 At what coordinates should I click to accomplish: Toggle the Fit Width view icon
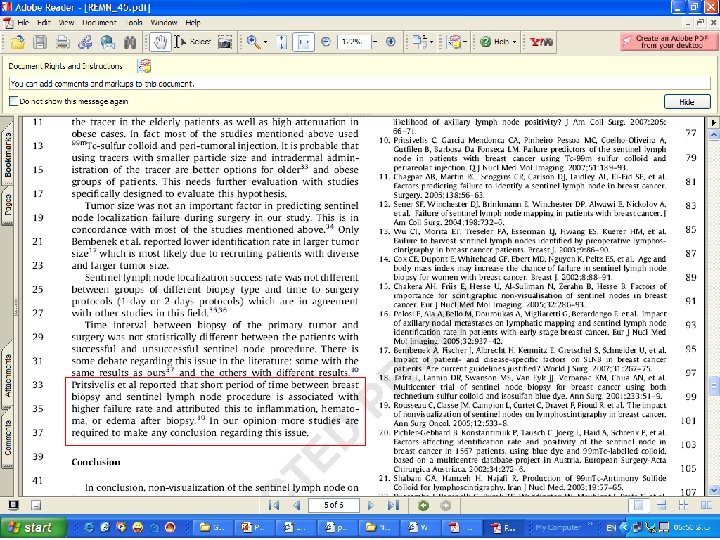(304, 42)
